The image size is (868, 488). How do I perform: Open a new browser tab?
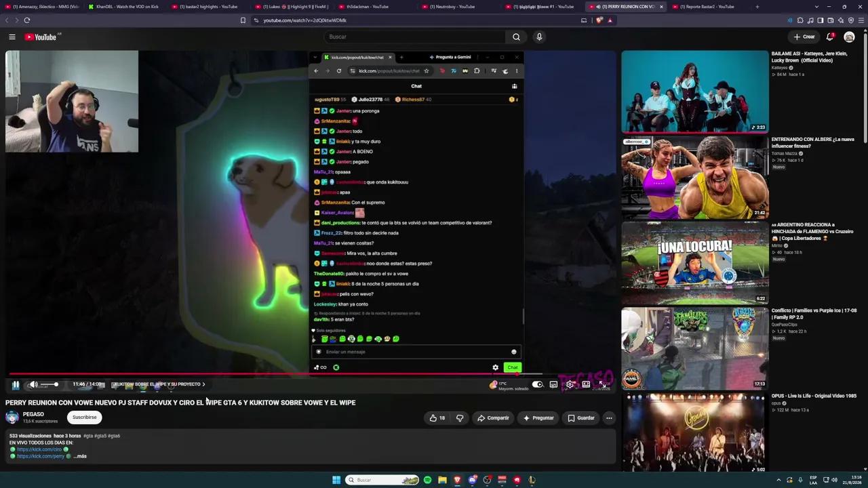coord(757,7)
